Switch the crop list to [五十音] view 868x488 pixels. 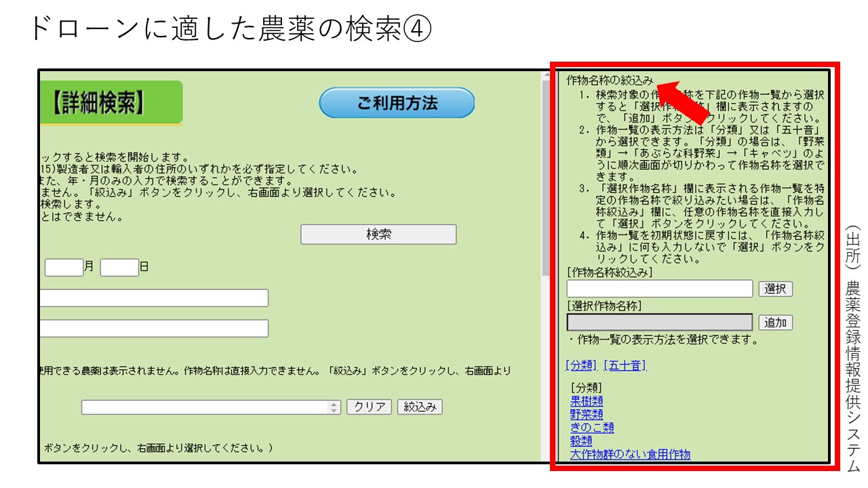(625, 365)
